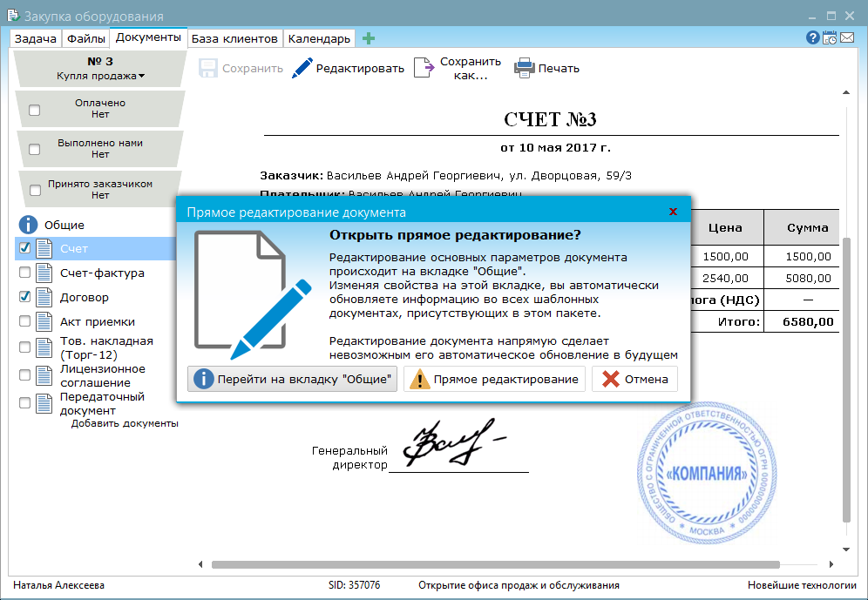This screenshot has width=868, height=600.
Task: Click the Сохранить floppy disk icon
Action: point(208,69)
